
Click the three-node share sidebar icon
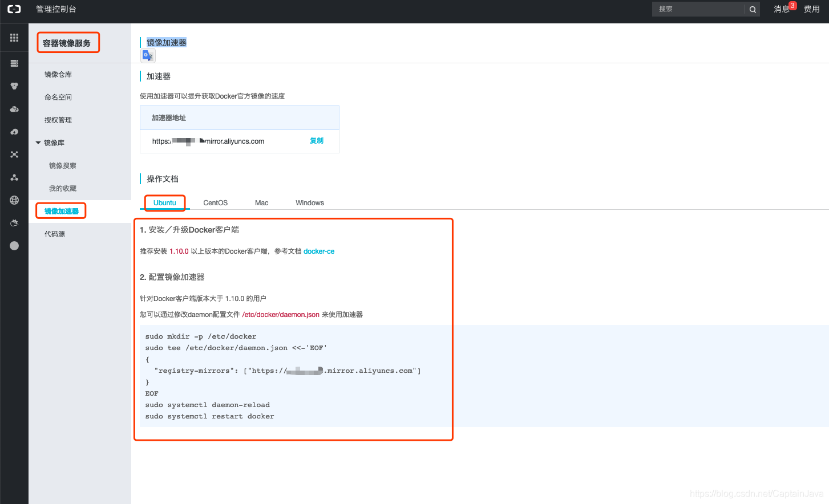[14, 177]
